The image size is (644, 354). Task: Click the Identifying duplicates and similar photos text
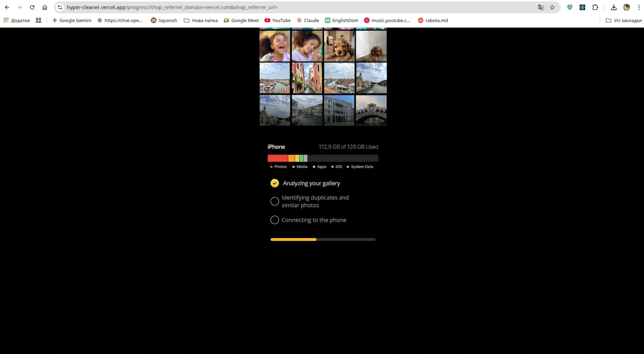[315, 201]
